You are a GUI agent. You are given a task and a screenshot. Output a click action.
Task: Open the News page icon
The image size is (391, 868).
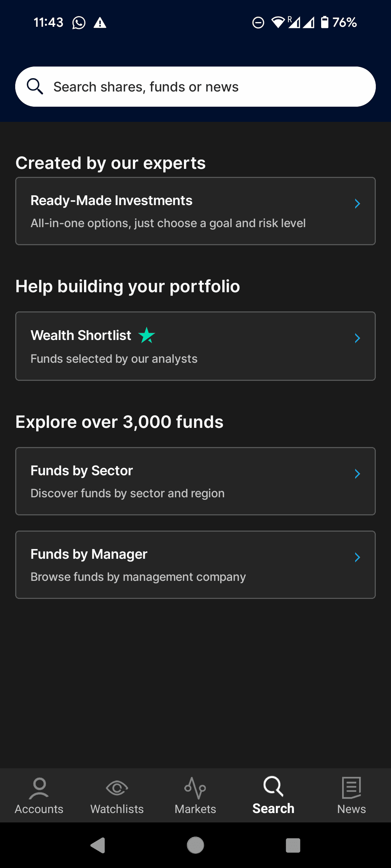[x=352, y=787]
